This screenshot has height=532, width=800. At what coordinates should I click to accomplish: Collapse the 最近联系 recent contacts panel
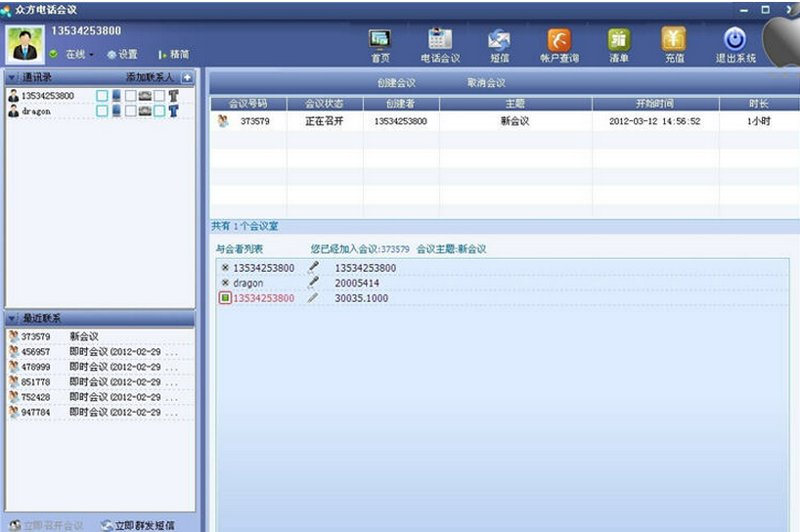coord(12,319)
